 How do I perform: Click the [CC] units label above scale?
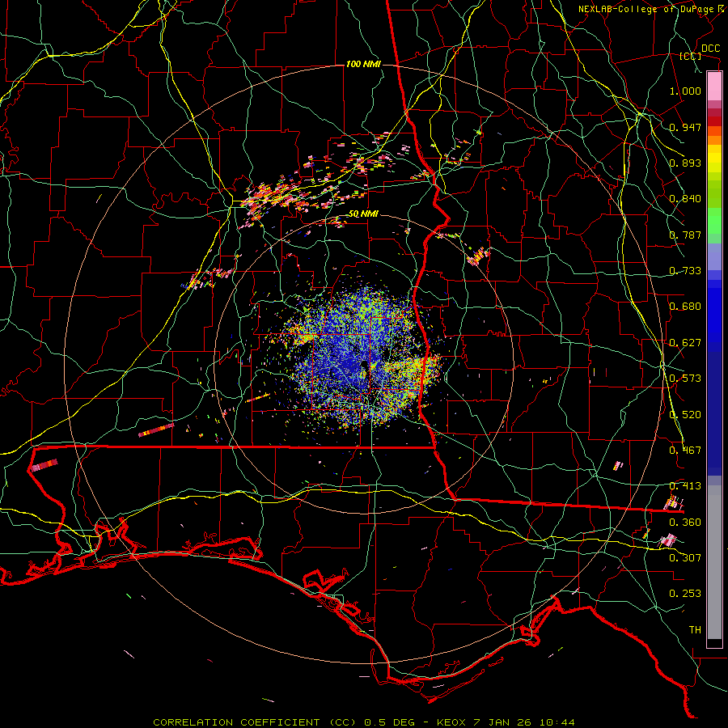pyautogui.click(x=690, y=56)
